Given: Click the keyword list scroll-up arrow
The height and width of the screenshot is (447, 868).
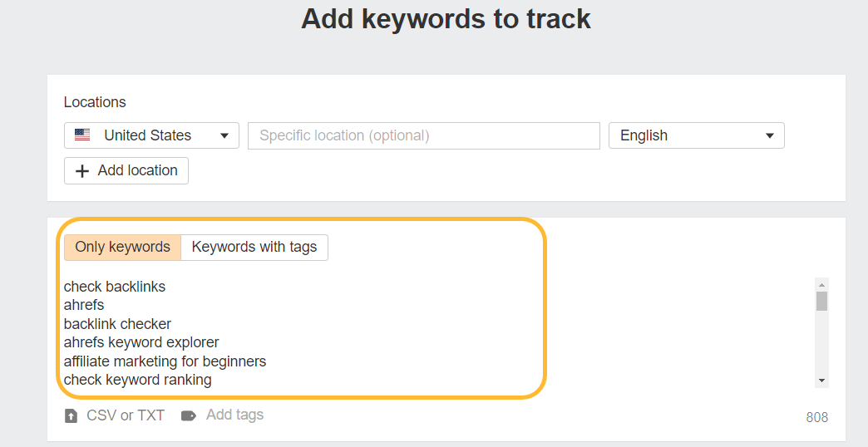Looking at the screenshot, I should click(821, 285).
